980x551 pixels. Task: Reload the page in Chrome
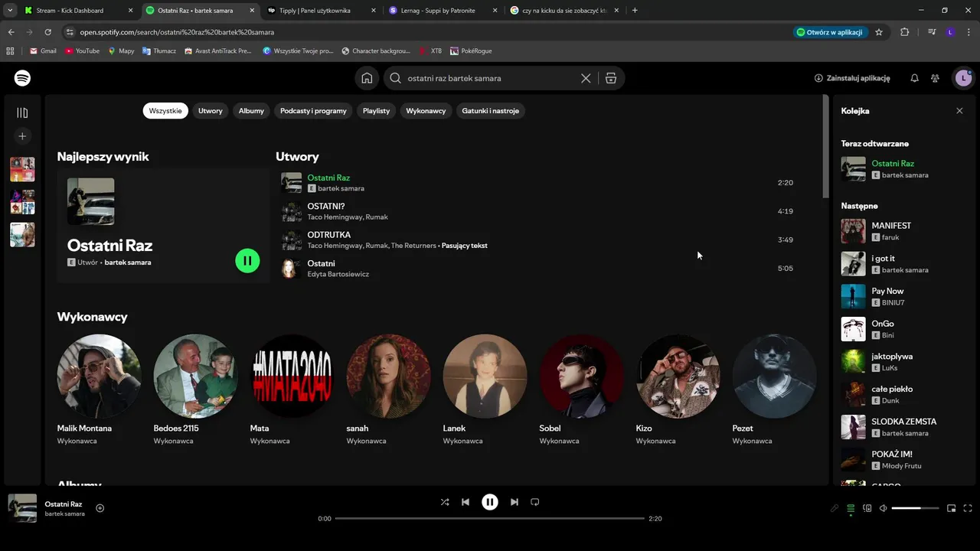pyautogui.click(x=47, y=32)
